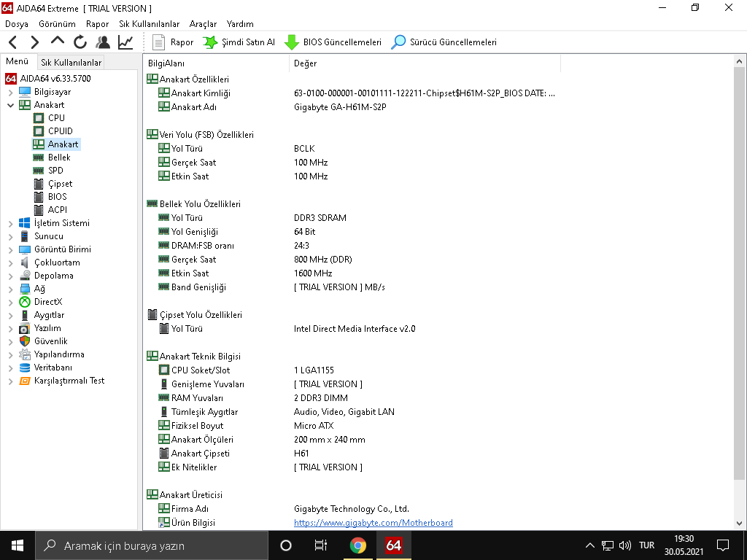This screenshot has height=560, width=747.
Task: Click the taskbar search box
Action: coord(152,545)
